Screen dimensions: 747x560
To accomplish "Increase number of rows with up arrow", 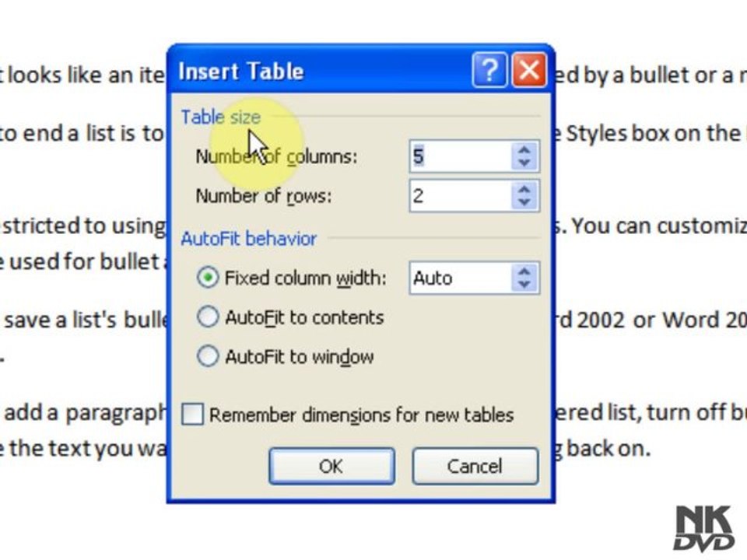I will pyautogui.click(x=524, y=190).
